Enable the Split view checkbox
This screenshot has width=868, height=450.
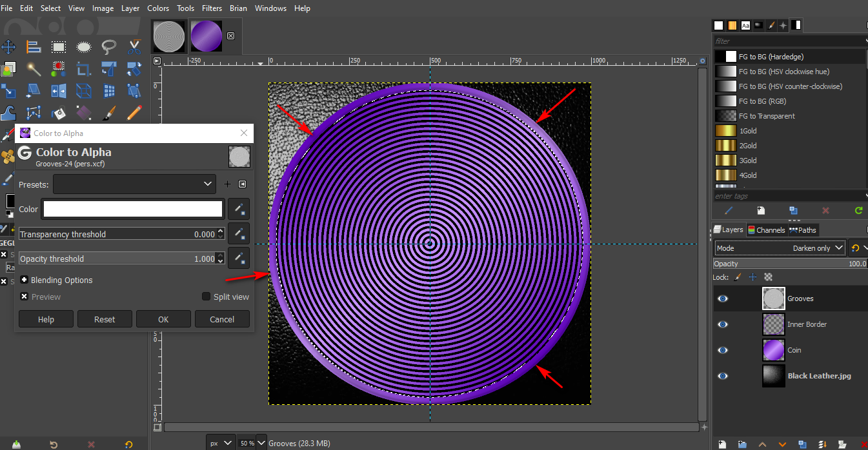[x=207, y=297]
